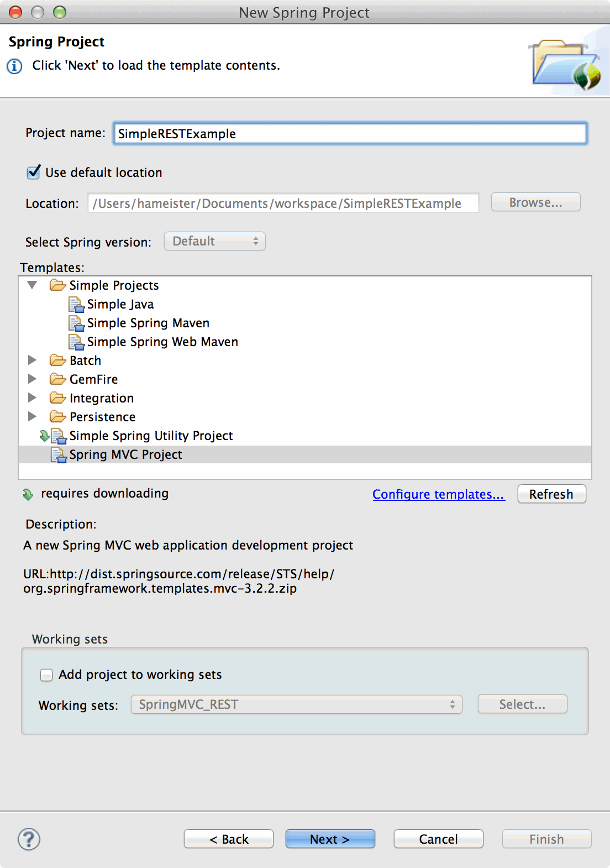Click the Spring MVC Project template icon
The width and height of the screenshot is (610, 868).
coord(58,455)
